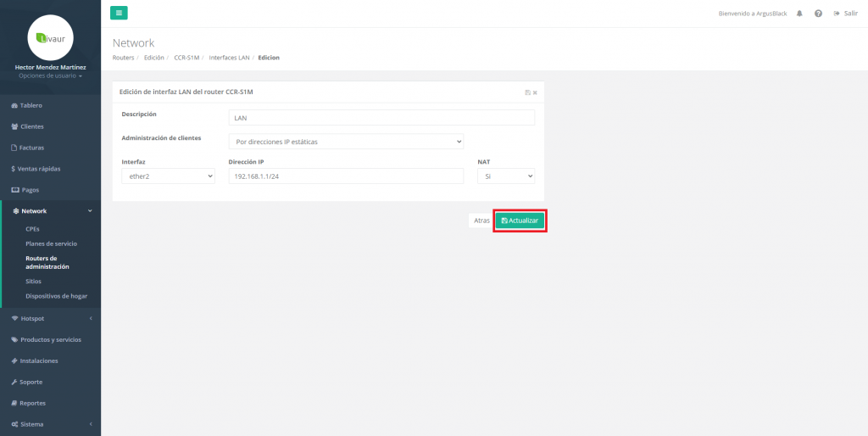Close the panel using the X icon
The image size is (868, 436).
(535, 92)
